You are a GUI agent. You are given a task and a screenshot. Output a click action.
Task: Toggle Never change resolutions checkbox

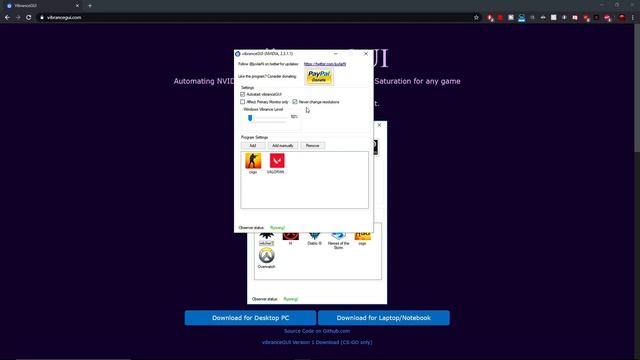pyautogui.click(x=295, y=102)
